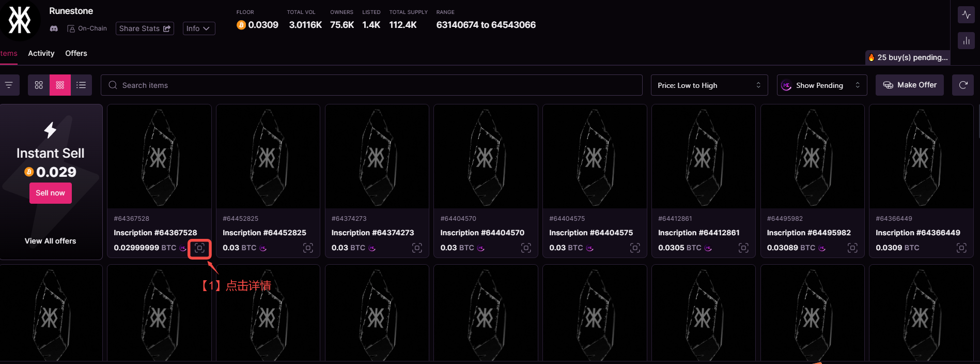Click the Make Offer button
The image size is (980, 364).
pos(909,85)
